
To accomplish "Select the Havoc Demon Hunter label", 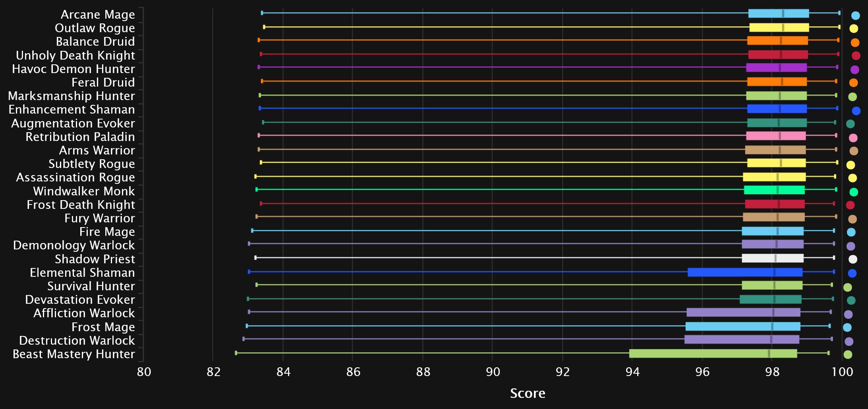I will pos(73,69).
